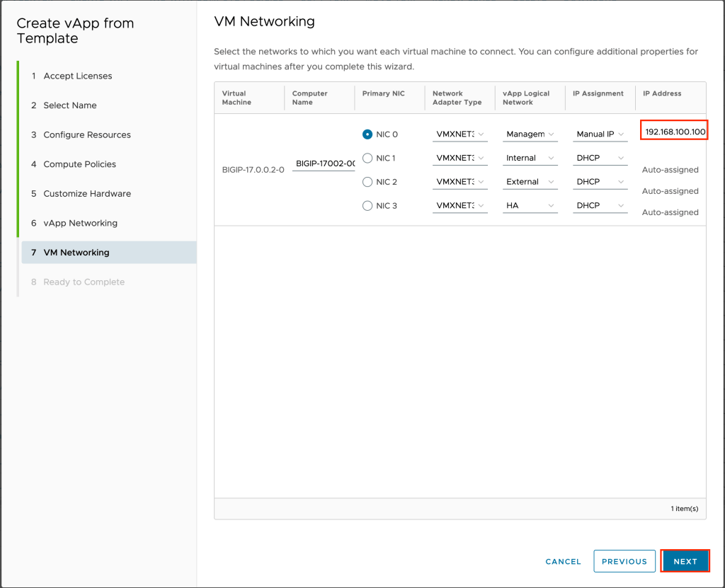Image resolution: width=725 pixels, height=588 pixels.
Task: Open NIC 0 Management logical network dropdown
Action: tap(530, 134)
